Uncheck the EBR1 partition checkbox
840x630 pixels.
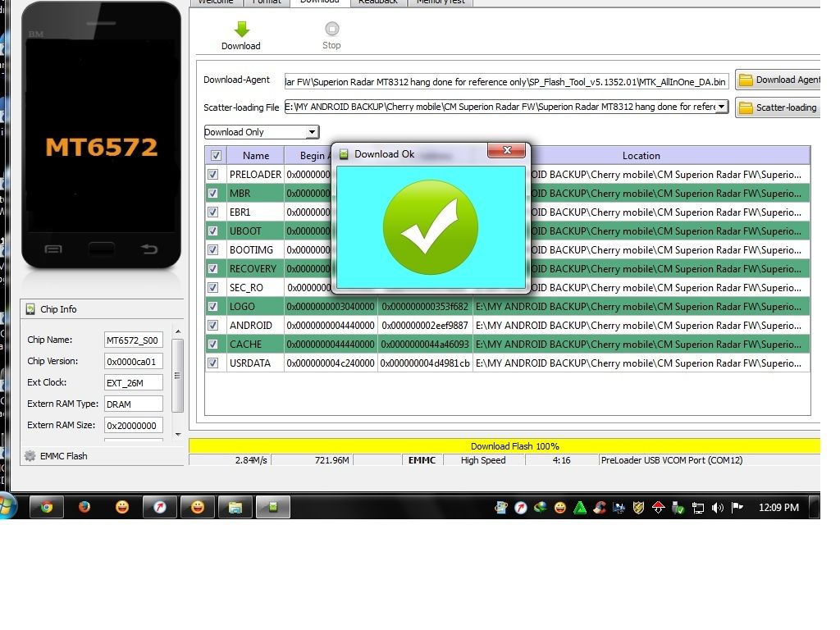pos(212,212)
